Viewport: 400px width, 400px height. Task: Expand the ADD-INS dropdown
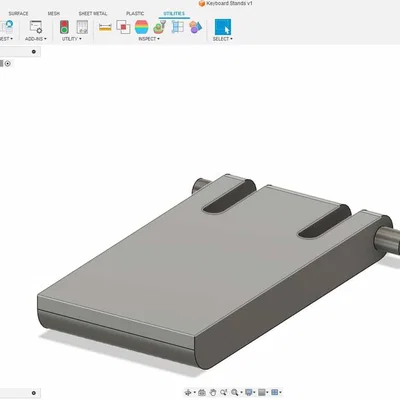click(36, 39)
